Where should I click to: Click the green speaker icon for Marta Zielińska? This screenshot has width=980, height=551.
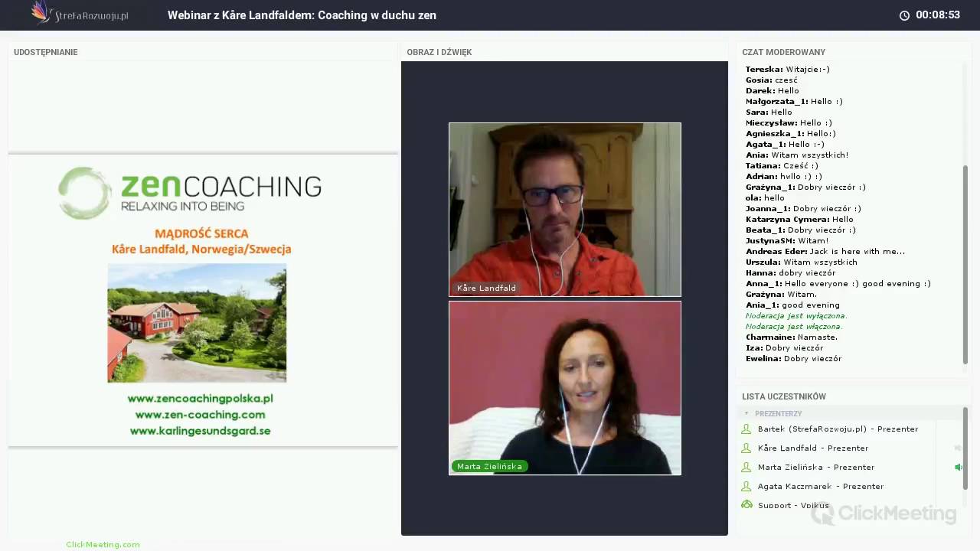point(958,467)
